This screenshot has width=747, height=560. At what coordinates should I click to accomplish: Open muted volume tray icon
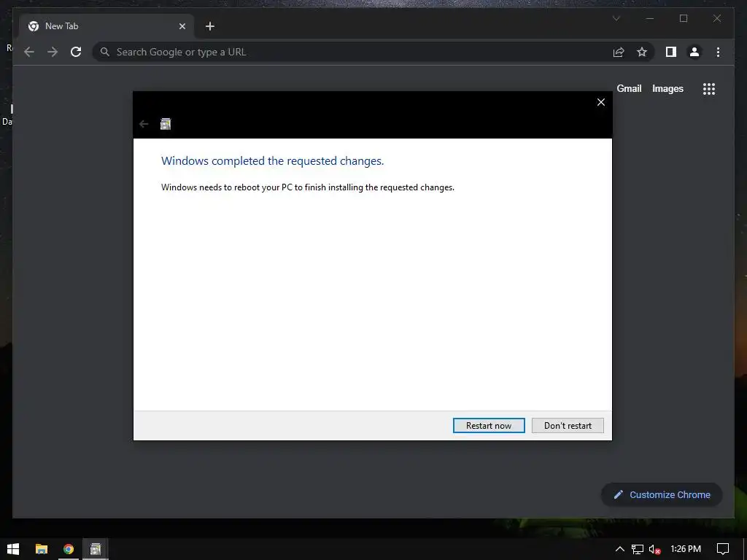(654, 549)
